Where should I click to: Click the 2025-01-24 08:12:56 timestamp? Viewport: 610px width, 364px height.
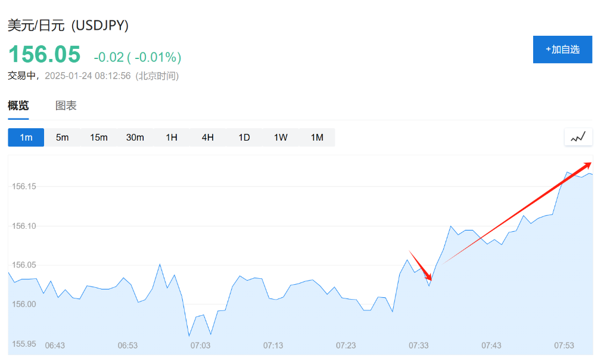point(88,76)
